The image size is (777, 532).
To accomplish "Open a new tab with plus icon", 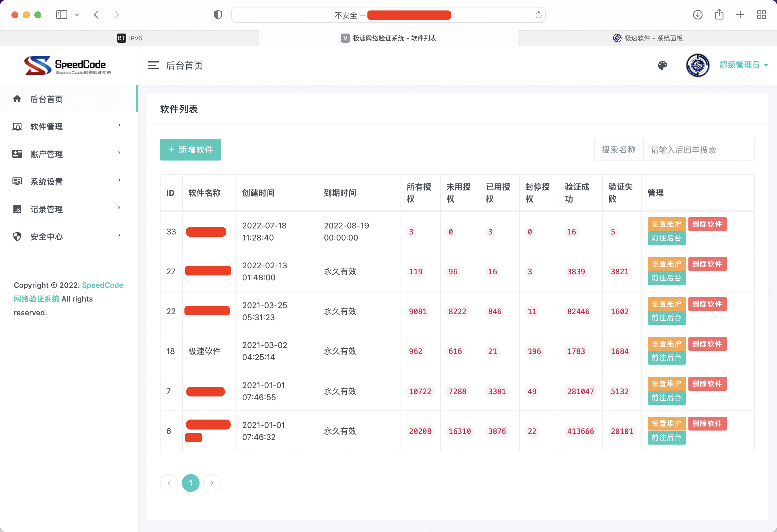I will pos(740,15).
